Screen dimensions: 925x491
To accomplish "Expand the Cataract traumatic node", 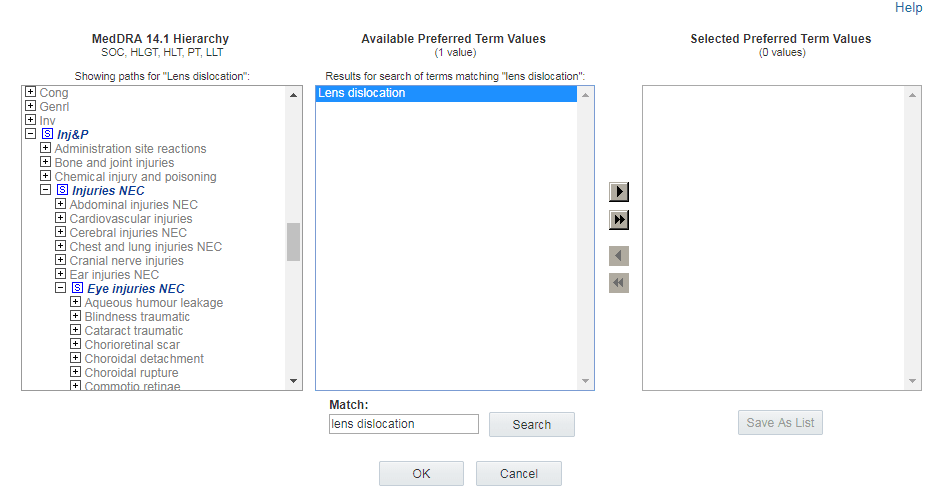I will point(76,330).
